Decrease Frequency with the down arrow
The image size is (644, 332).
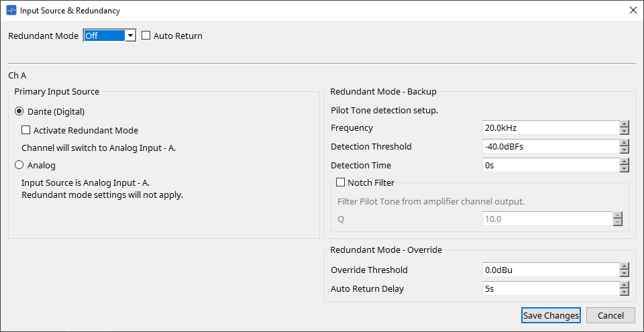tap(625, 131)
